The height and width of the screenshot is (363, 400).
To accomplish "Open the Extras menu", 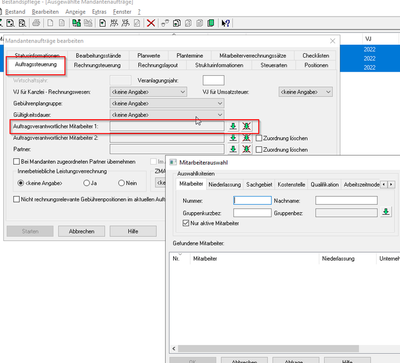I will 99,12.
